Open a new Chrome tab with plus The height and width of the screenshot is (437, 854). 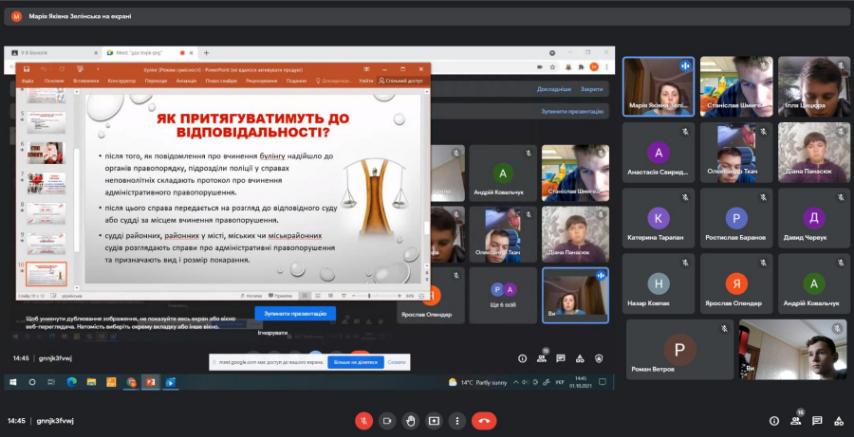(206, 53)
